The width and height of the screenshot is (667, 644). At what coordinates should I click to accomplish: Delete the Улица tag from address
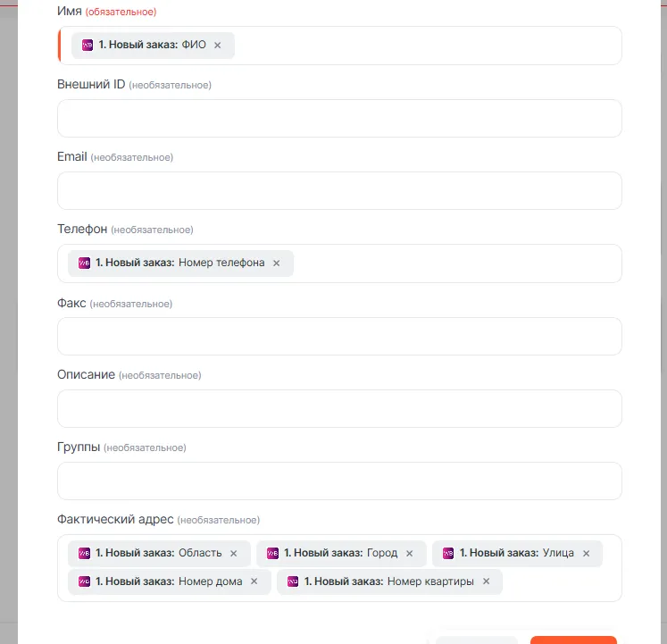click(587, 554)
